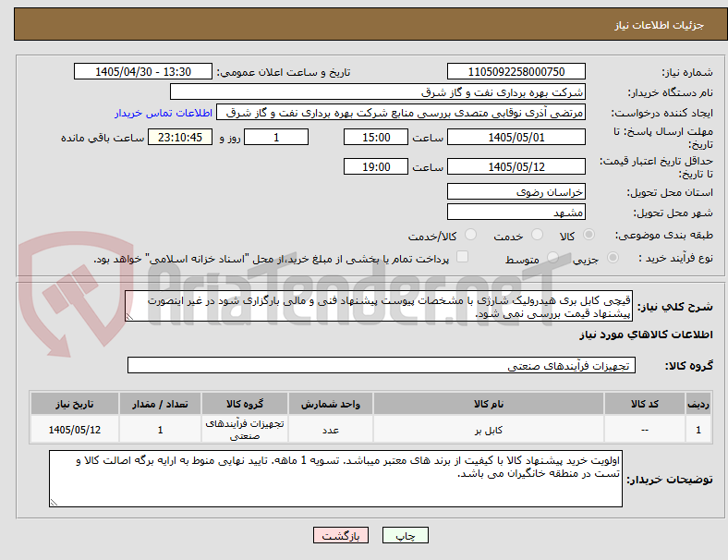Click the بازگشت (back) button
Viewport: 728px width, 560px height.
341,535
